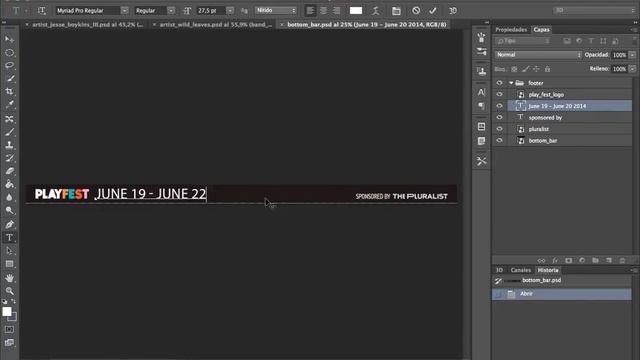This screenshot has height=360, width=640.
Task: Cancel current text edits
Action: coord(416,11)
